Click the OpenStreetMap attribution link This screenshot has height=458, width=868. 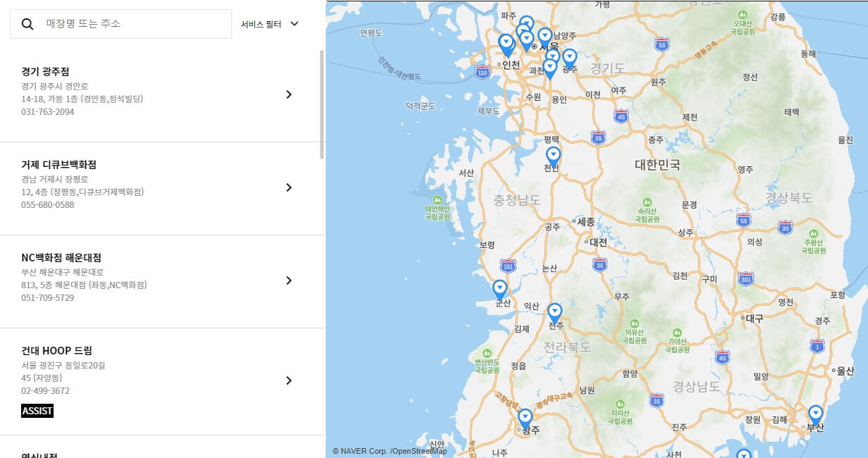point(420,451)
